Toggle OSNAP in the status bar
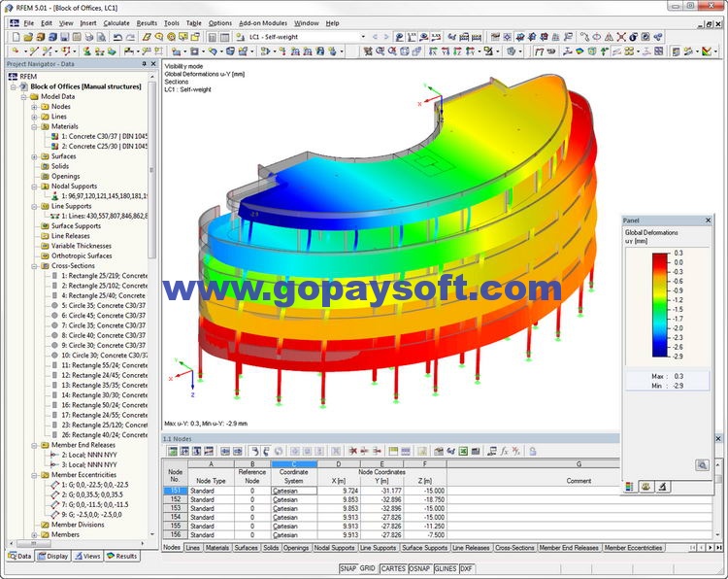Image resolution: width=728 pixels, height=579 pixels. 420,568
